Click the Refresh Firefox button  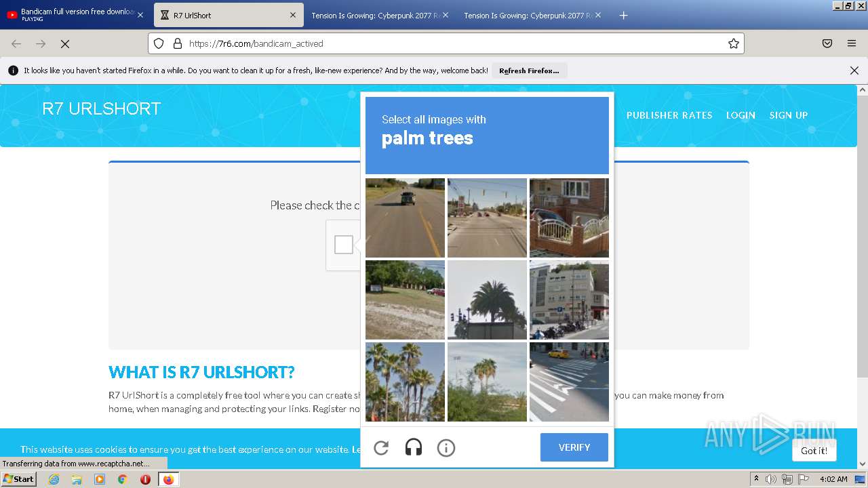[529, 70]
